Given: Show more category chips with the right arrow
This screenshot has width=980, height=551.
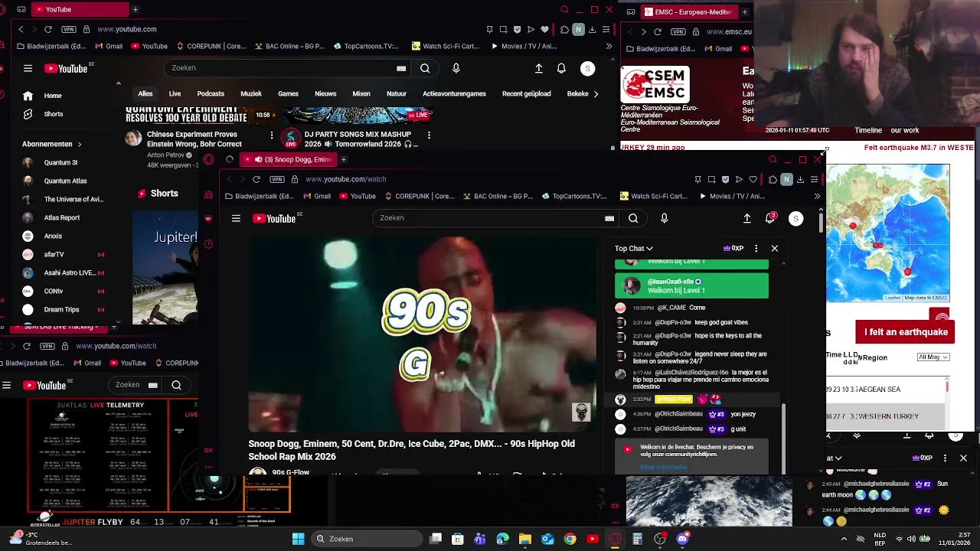Looking at the screenshot, I should coord(596,93).
